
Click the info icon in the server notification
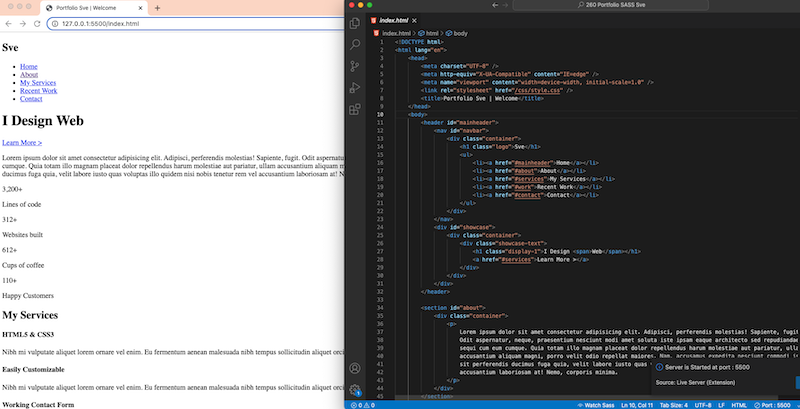[659, 367]
